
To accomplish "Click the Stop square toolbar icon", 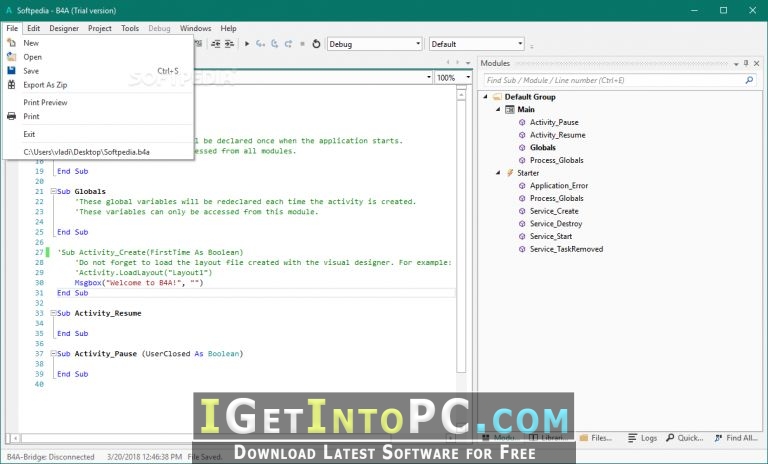I will (x=302, y=44).
